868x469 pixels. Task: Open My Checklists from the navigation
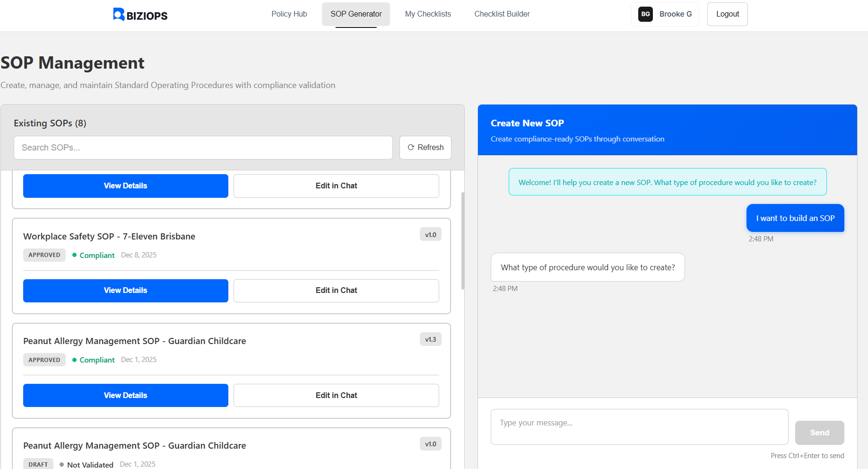pos(427,14)
